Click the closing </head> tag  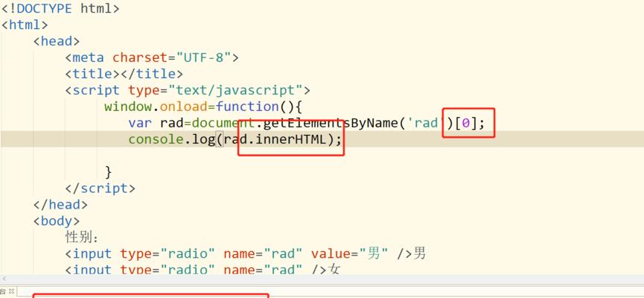point(60,204)
